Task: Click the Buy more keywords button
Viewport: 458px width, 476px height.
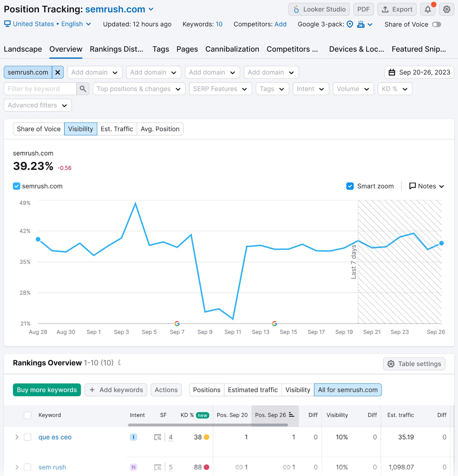Action: pos(47,390)
